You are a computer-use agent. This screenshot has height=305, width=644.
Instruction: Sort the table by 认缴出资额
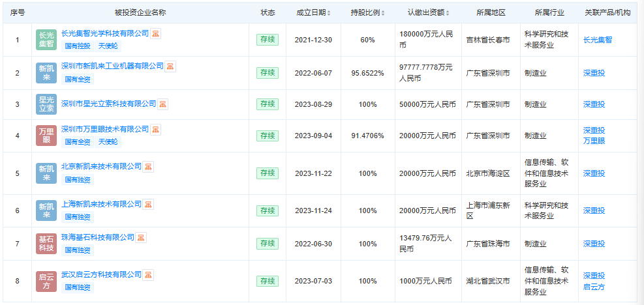(429, 12)
